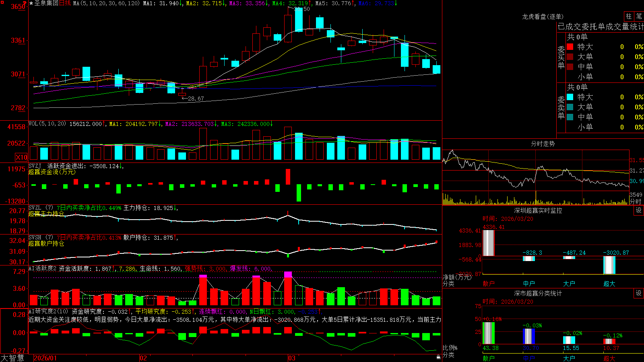Click the dark red 中单 buy-order swatch

[570, 67]
